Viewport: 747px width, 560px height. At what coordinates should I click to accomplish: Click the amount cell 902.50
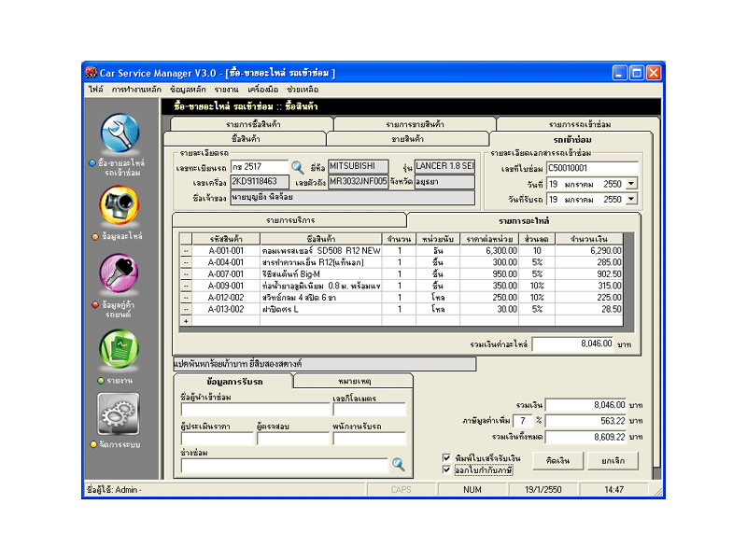click(589, 273)
